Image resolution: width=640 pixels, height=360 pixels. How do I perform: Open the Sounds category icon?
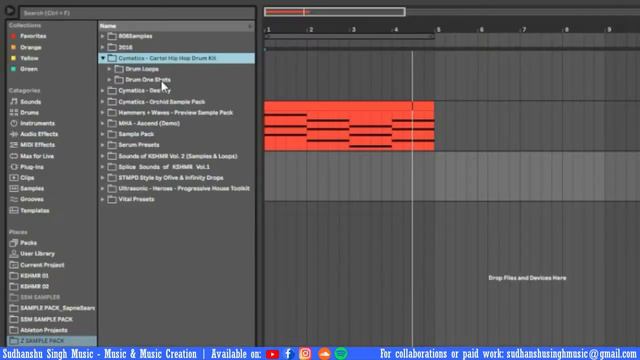14,102
